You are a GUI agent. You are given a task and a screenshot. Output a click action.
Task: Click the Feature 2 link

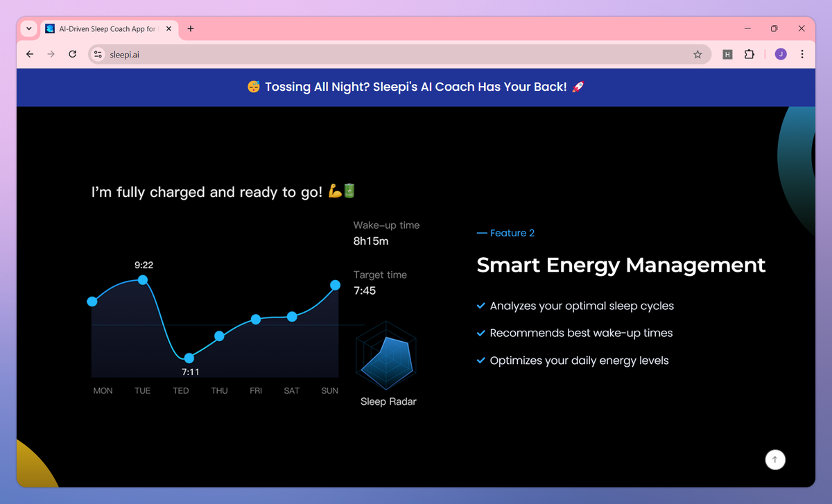click(x=512, y=233)
